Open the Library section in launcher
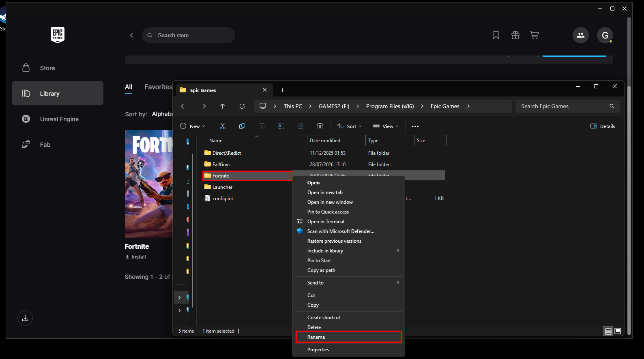Viewport: 644px width, 359px height. pyautogui.click(x=58, y=93)
